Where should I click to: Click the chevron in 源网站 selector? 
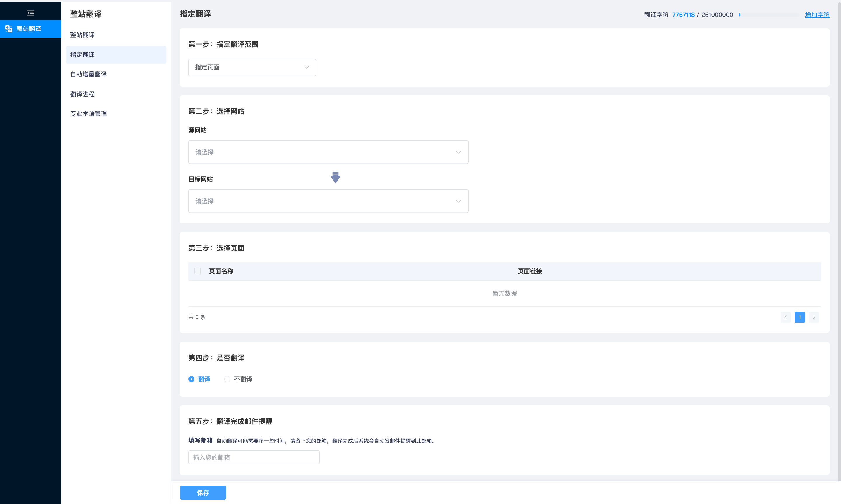(458, 152)
